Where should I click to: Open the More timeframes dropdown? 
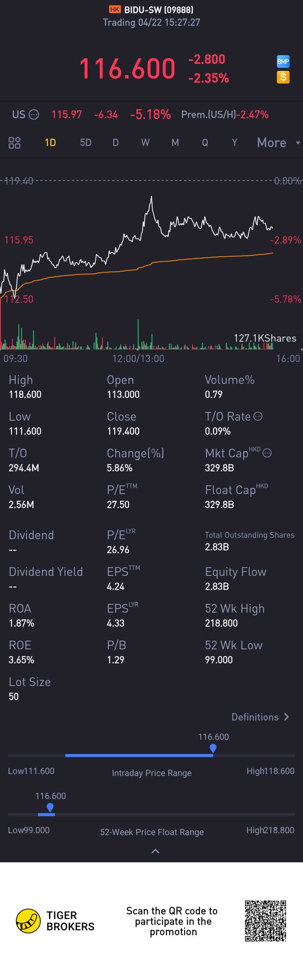[278, 143]
